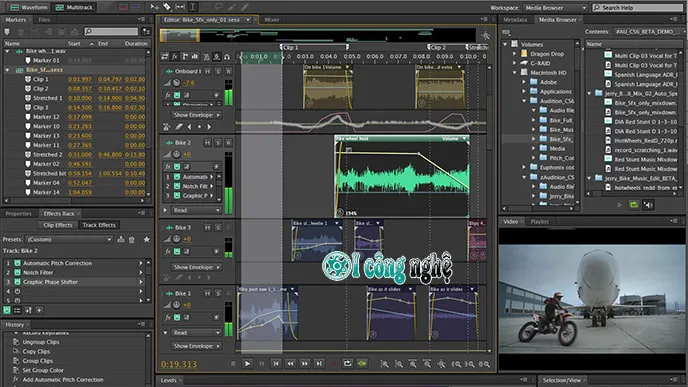The width and height of the screenshot is (688, 387).
Task: Select Track Effects in Effects Rack
Action: pyautogui.click(x=99, y=225)
